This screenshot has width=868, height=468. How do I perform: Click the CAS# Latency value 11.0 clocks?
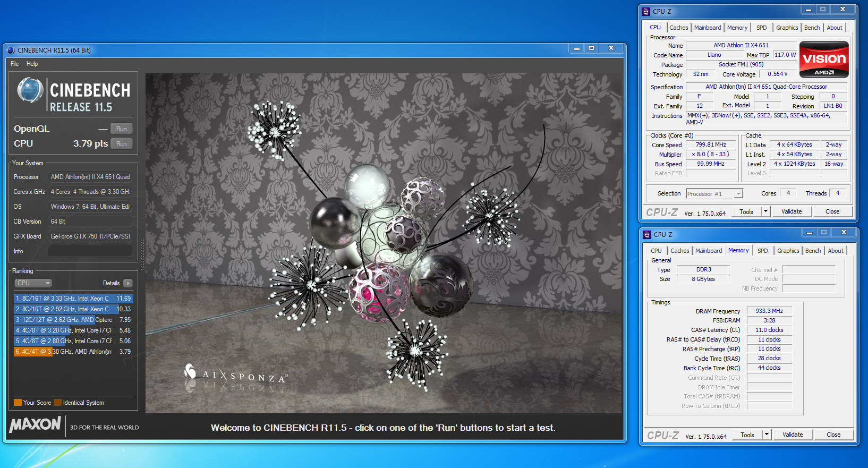pyautogui.click(x=769, y=330)
